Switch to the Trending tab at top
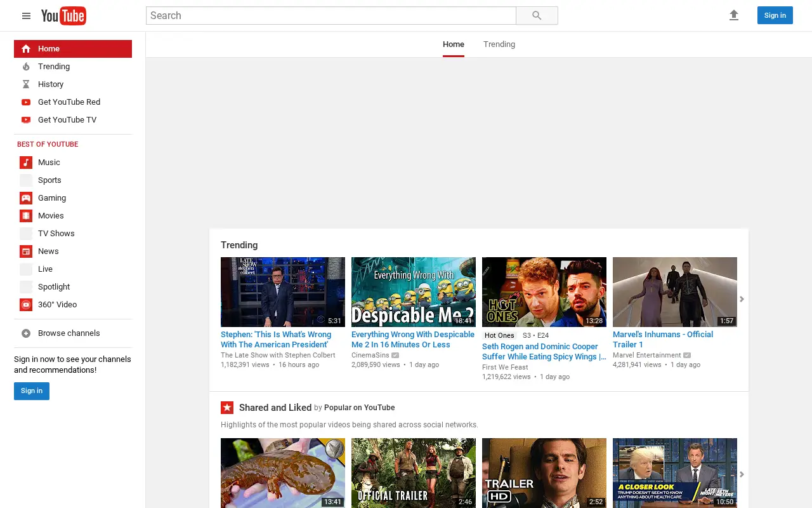812x508 pixels. click(499, 44)
